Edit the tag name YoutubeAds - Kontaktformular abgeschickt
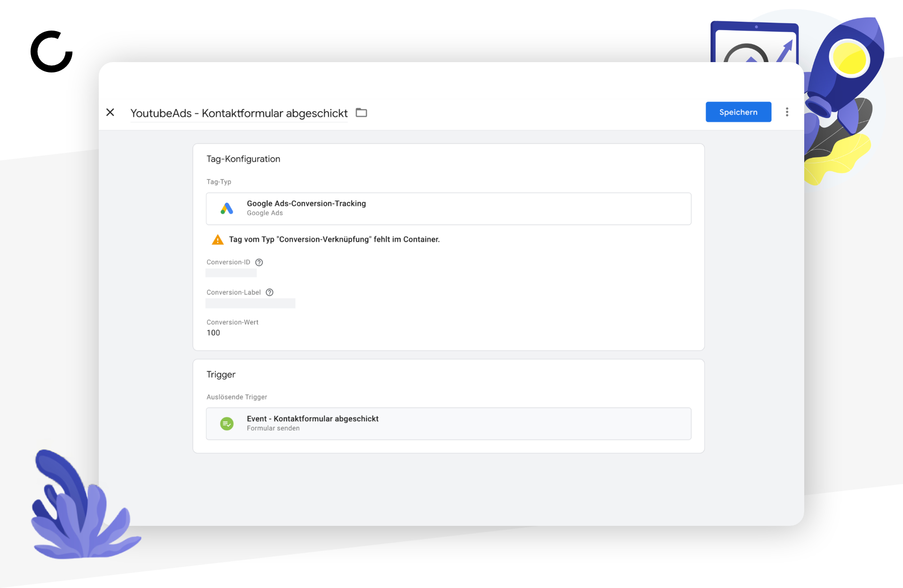903x588 pixels. coord(239,113)
